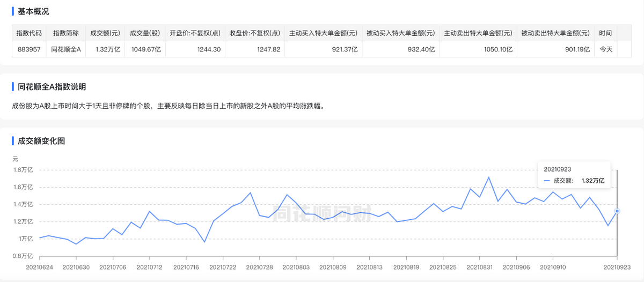Click the 20210923 date label on x-axis
This screenshot has height=282, width=644.
616,266
